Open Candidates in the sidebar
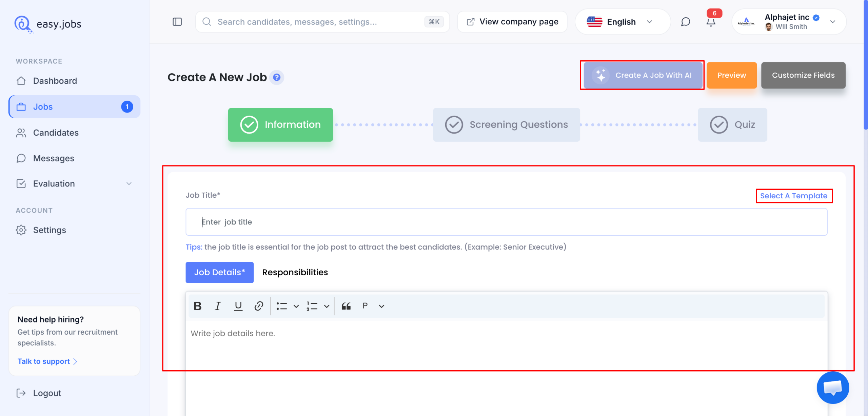The image size is (868, 416). click(74, 133)
